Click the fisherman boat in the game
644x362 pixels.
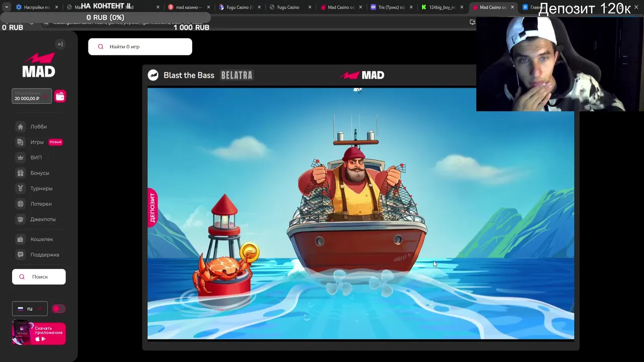(357, 201)
